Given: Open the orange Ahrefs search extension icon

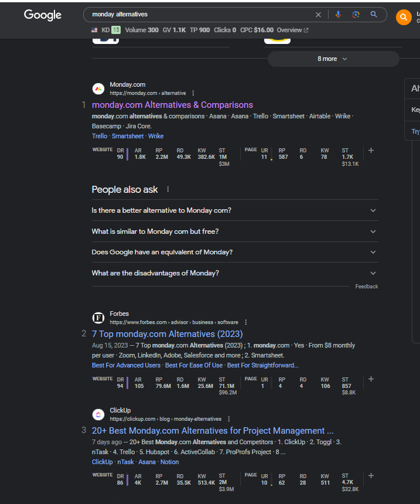Looking at the screenshot, I should 404,17.
